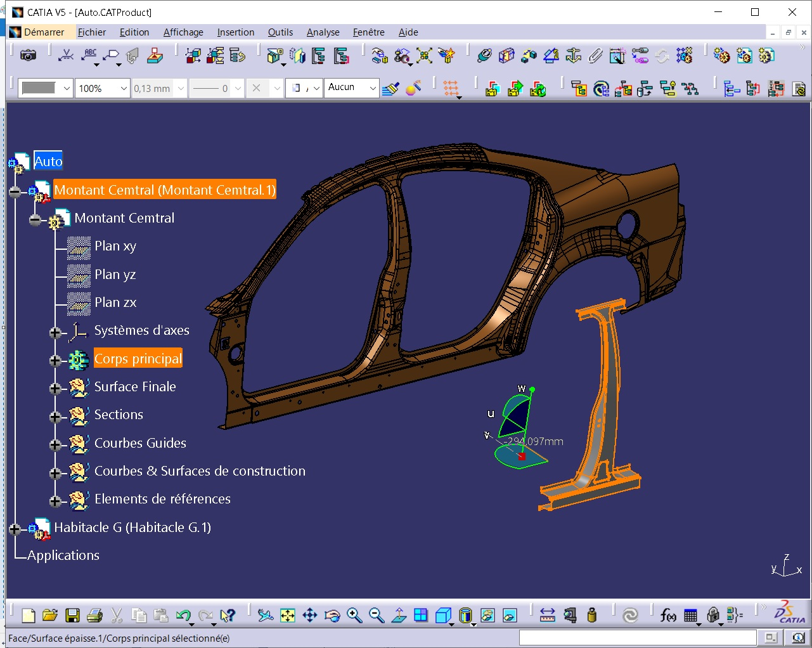Screen dimensions: 812x648
Task: Click the Print icon
Action: click(94, 615)
